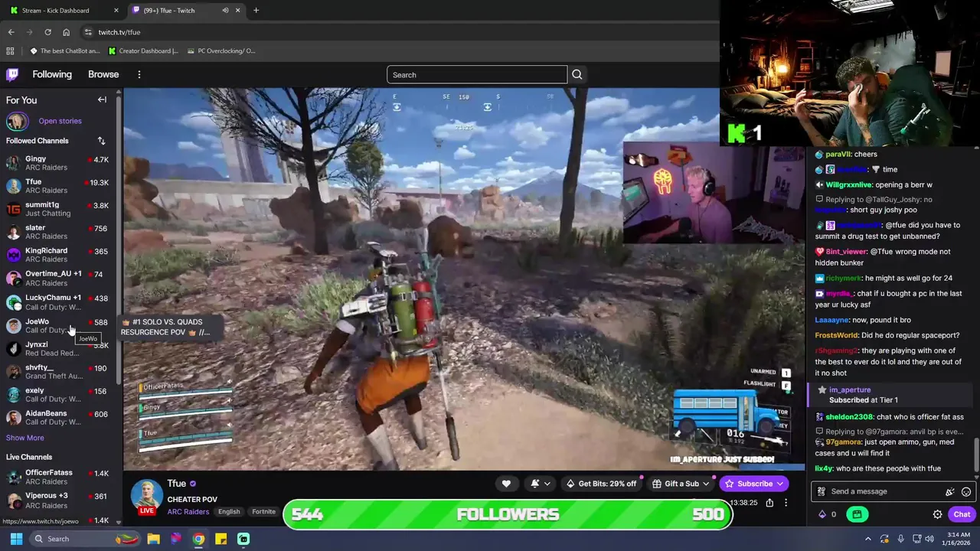
Task: Open Gingy's channel in sidebar
Action: click(58, 163)
